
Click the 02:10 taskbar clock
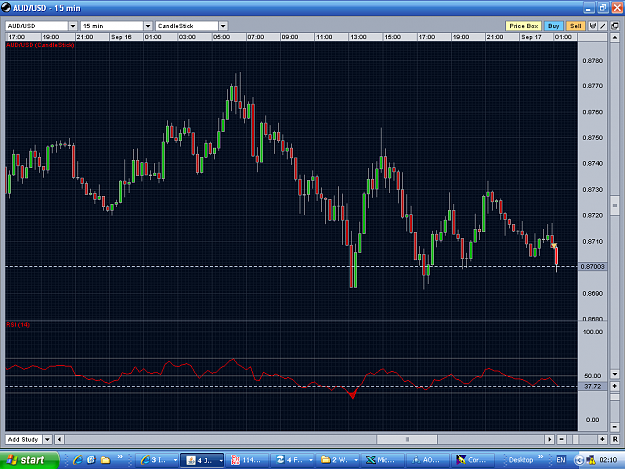[608, 460]
